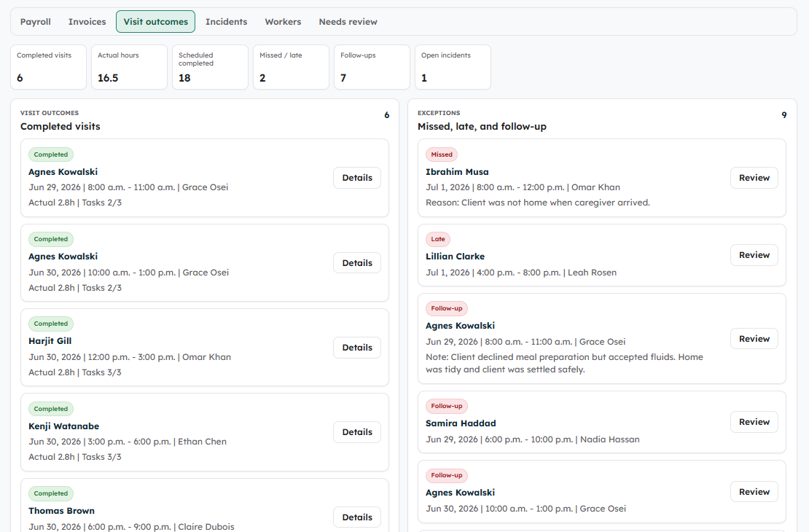809x532 pixels.
Task: Review Agnes Kowalski Jun 29 follow-up
Action: [754, 338]
